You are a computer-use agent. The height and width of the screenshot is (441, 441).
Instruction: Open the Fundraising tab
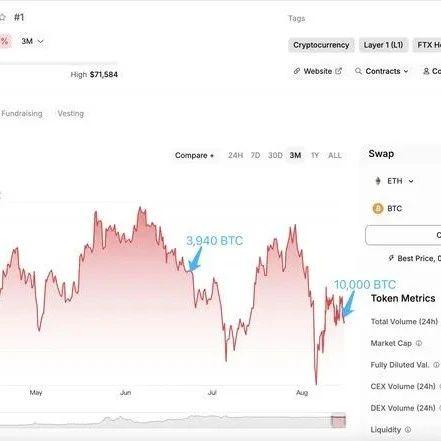point(22,113)
